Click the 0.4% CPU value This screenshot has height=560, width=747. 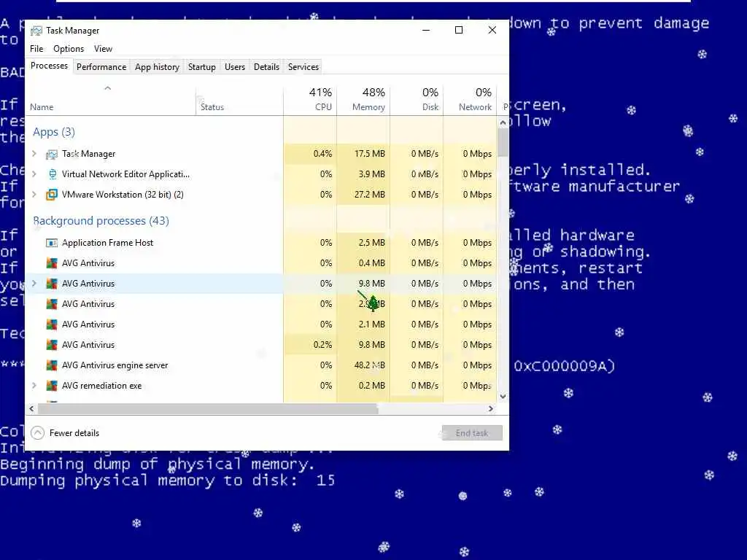click(x=322, y=154)
